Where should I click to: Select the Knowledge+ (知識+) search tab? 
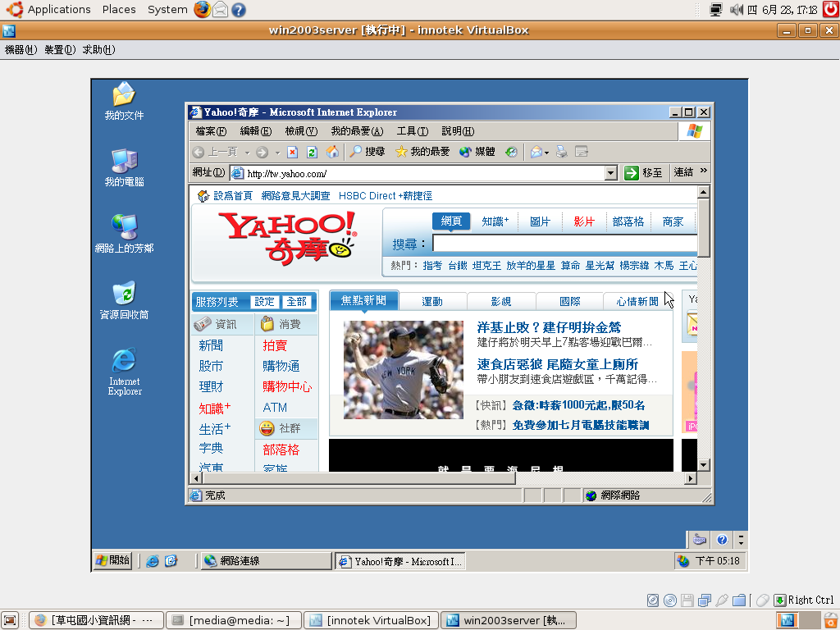tap(495, 221)
